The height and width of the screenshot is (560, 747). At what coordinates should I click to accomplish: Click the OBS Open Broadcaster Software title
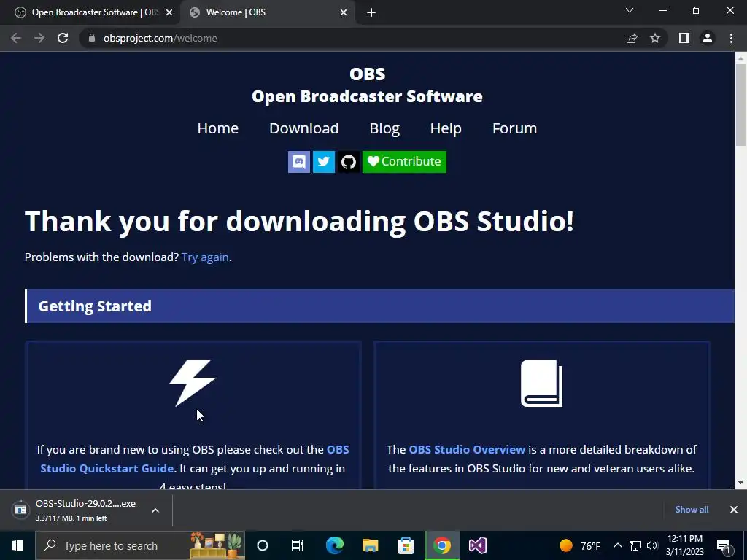click(x=368, y=85)
